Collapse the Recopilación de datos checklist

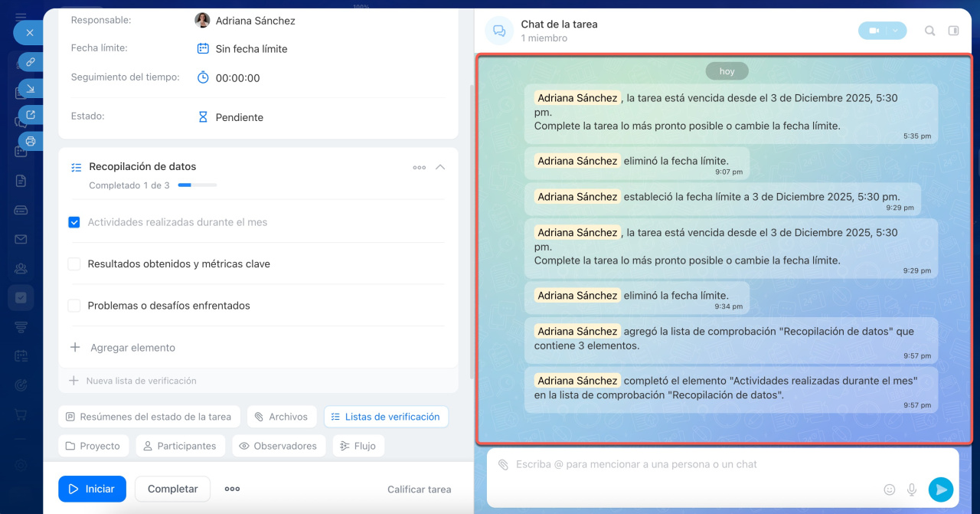click(x=440, y=167)
